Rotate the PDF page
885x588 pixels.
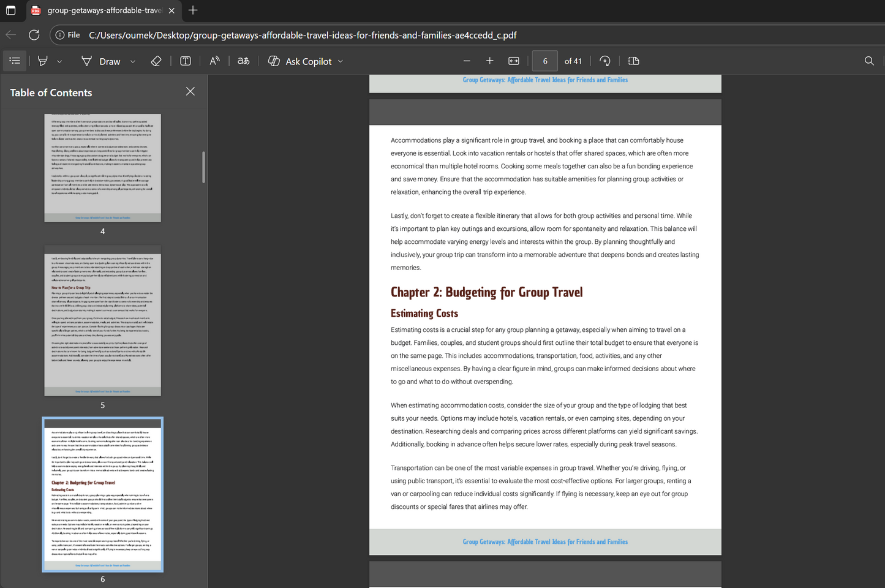point(604,61)
